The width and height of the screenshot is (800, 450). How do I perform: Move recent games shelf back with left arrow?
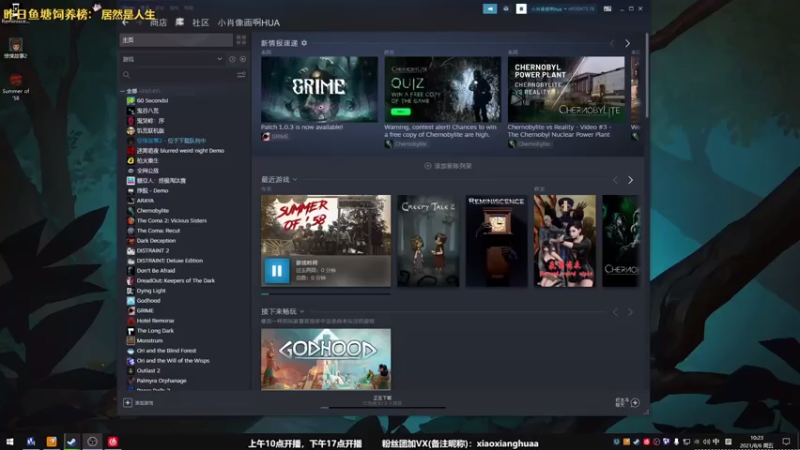[x=615, y=180]
